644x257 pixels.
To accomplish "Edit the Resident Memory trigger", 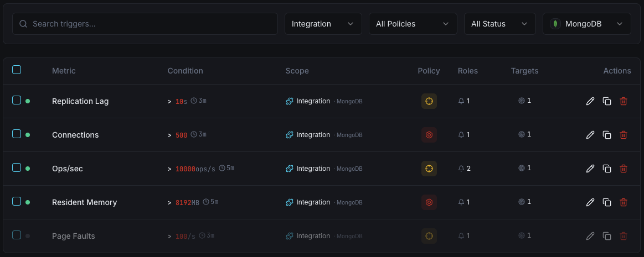I will tap(590, 202).
